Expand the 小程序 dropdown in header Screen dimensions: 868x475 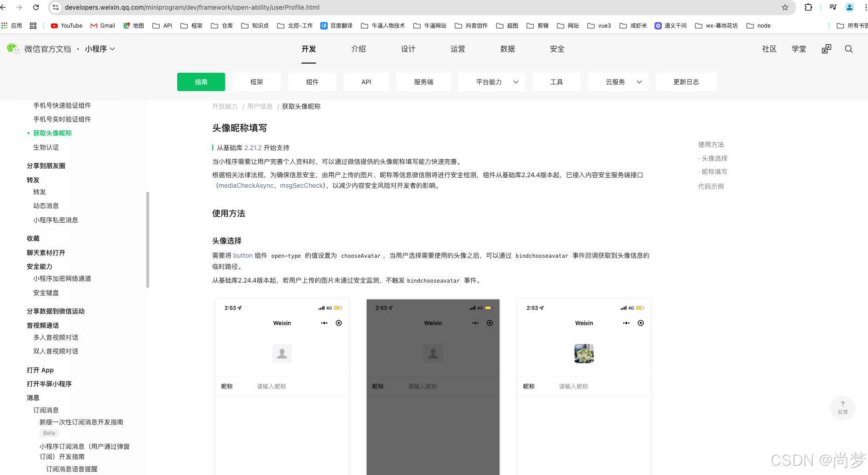coord(100,49)
